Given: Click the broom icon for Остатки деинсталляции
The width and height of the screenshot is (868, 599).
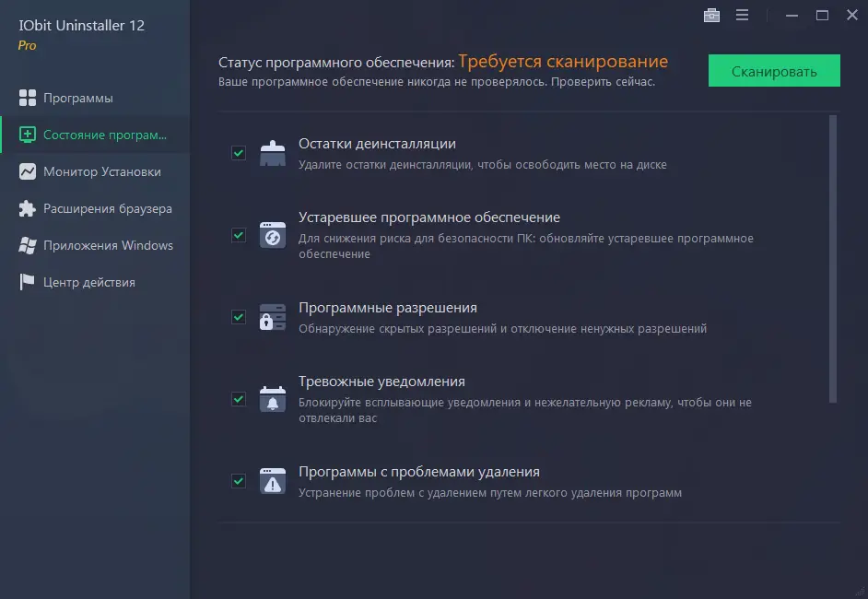Looking at the screenshot, I should (x=272, y=152).
